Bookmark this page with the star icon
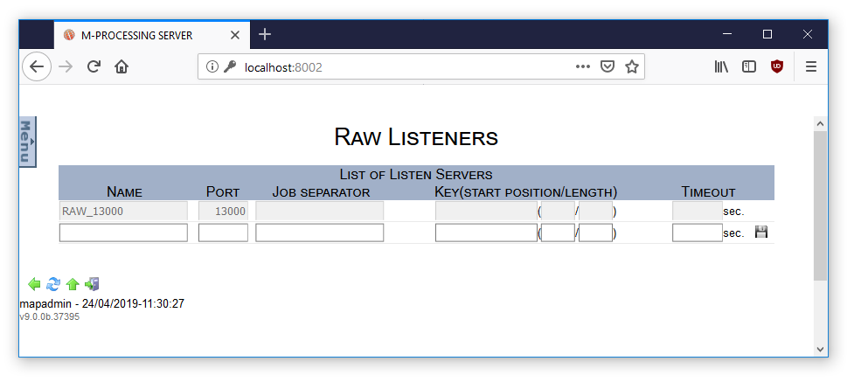 pyautogui.click(x=632, y=66)
